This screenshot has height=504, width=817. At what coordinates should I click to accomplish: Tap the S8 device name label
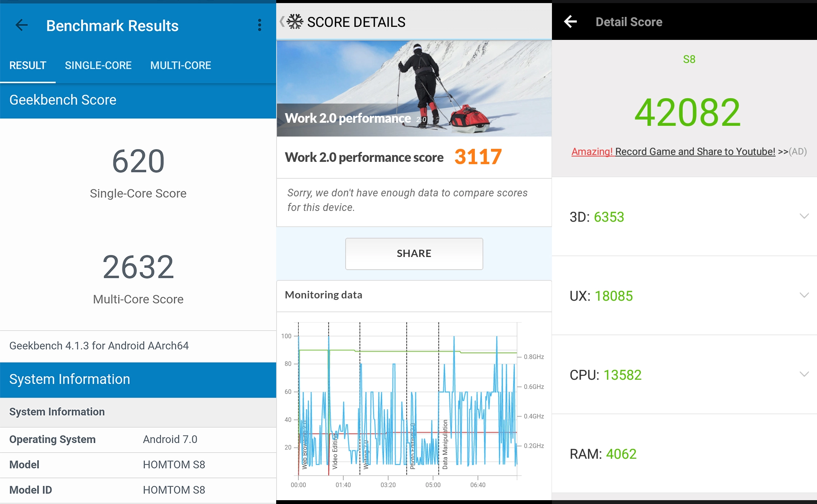coord(689,59)
